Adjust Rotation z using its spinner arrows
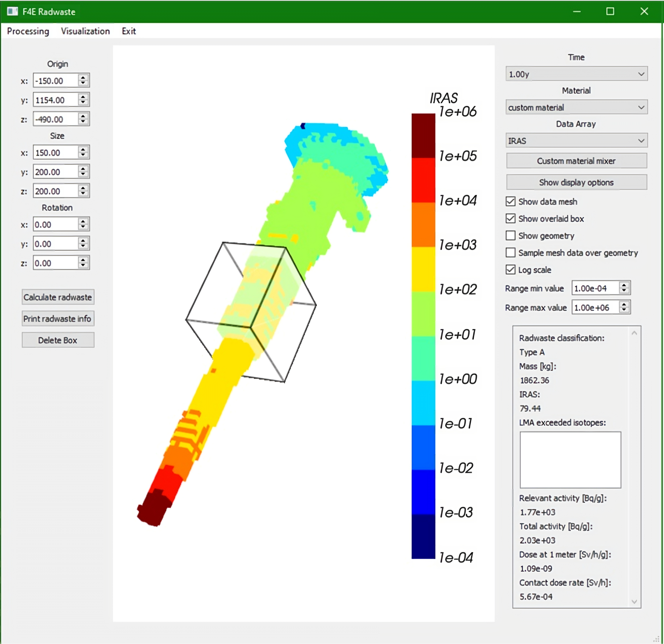Image resolution: width=664 pixels, height=644 pixels. (x=83, y=263)
